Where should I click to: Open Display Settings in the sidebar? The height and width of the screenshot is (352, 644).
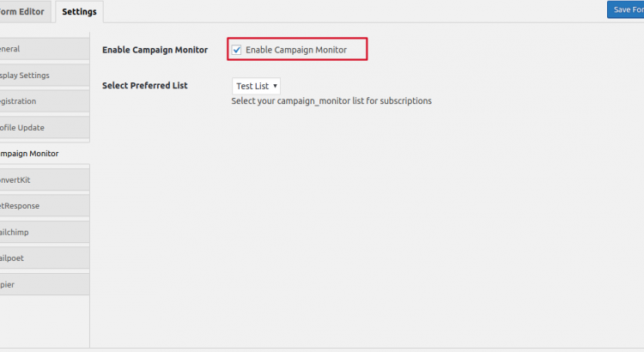click(45, 76)
